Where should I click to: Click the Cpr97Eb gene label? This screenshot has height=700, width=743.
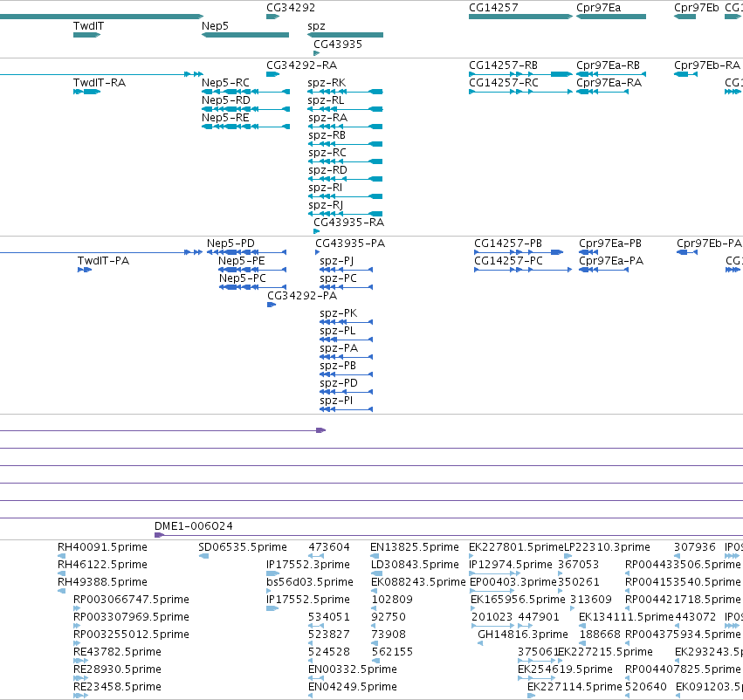point(697,8)
